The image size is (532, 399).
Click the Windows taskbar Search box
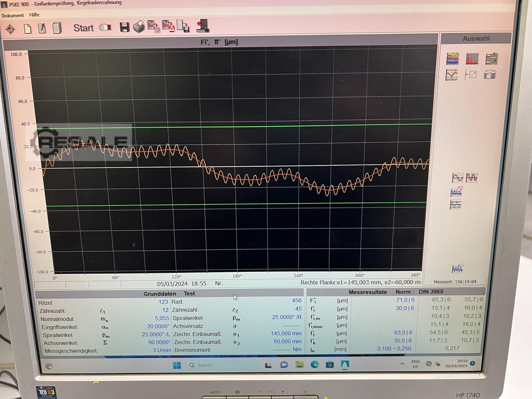[223, 365]
